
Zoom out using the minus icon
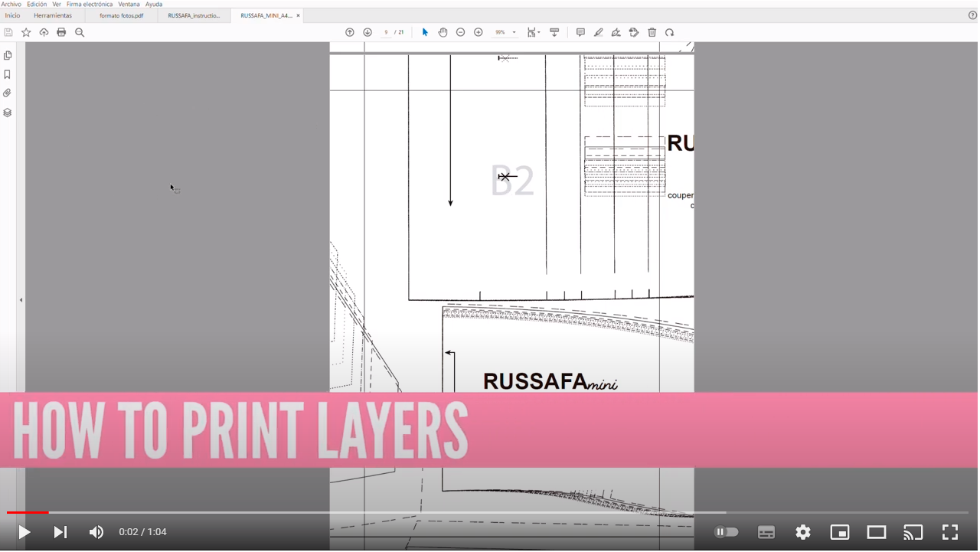click(x=460, y=32)
